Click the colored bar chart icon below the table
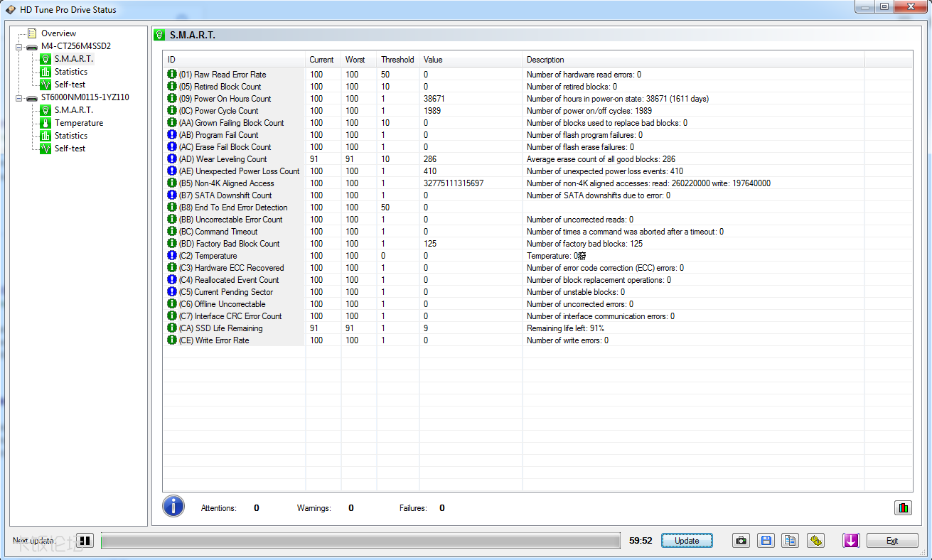 click(903, 507)
